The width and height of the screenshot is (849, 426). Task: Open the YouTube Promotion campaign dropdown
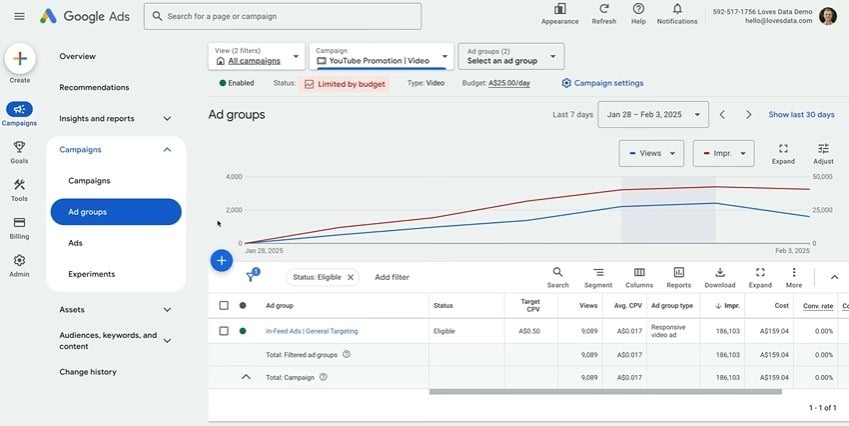pos(382,56)
